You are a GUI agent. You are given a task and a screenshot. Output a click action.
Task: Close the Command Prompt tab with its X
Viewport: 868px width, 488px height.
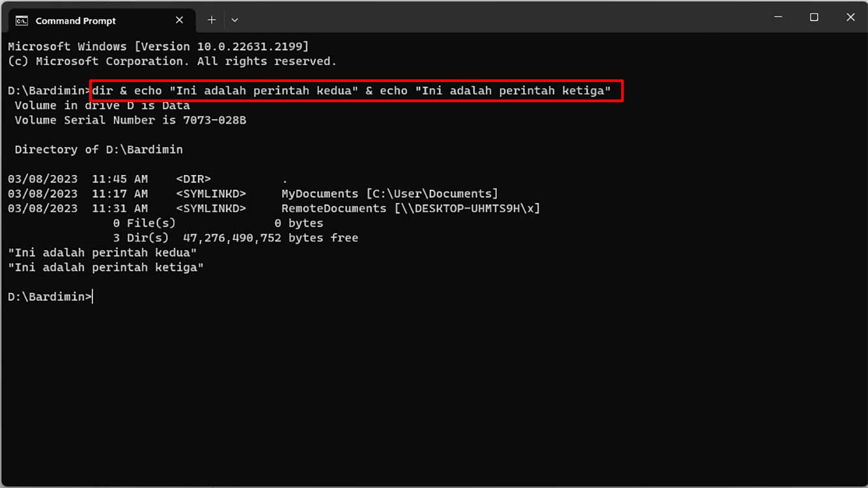[x=179, y=20]
